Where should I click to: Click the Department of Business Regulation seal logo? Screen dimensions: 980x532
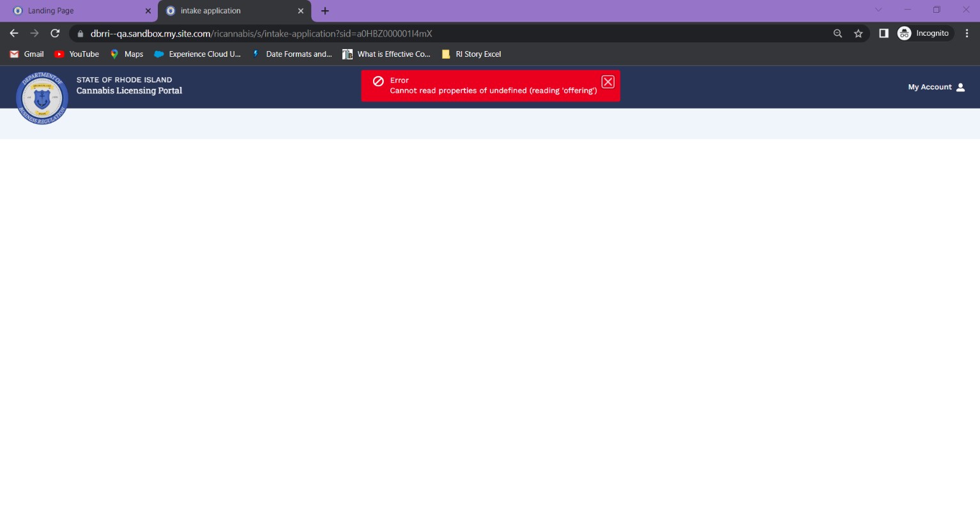tap(42, 98)
